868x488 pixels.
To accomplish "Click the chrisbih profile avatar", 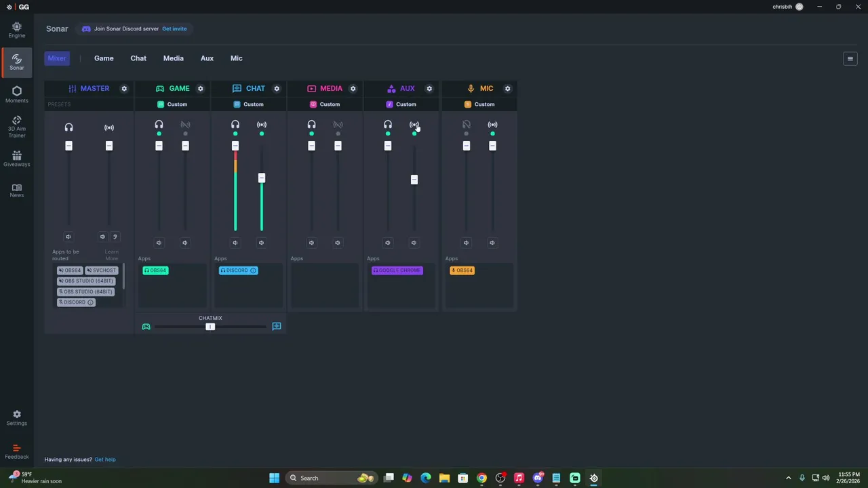I will pos(799,7).
